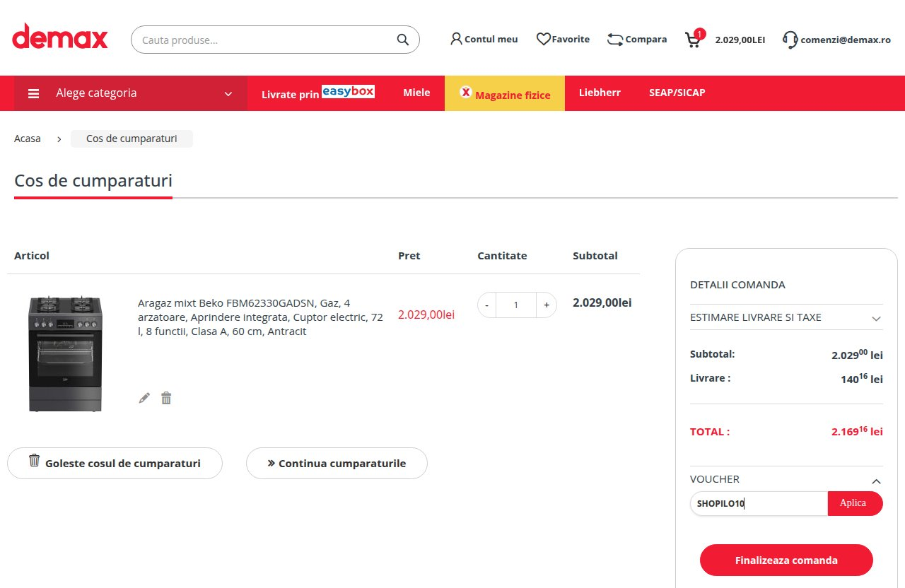The height and width of the screenshot is (588, 905).
Task: Open the shopping cart icon in header
Action: click(693, 40)
